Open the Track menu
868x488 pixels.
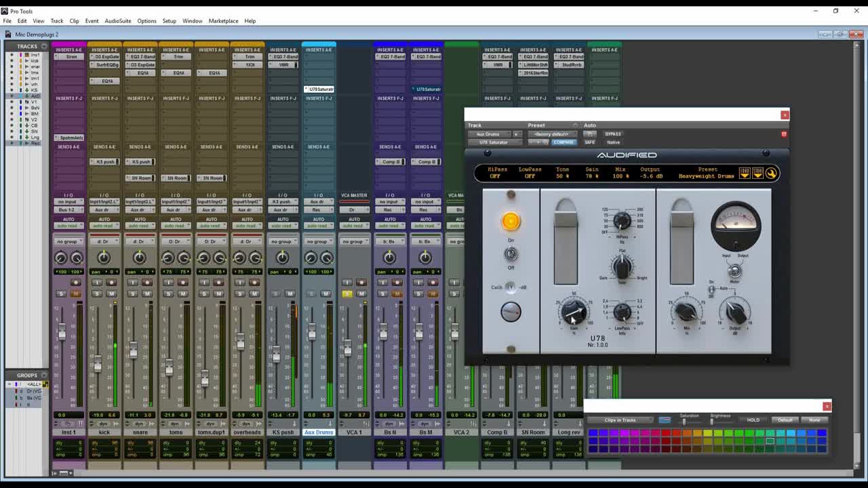57,21
